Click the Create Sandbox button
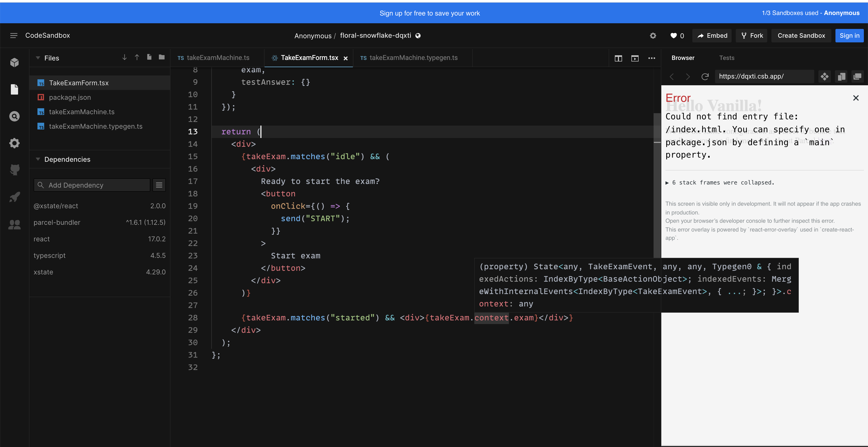This screenshot has width=868, height=447. tap(801, 35)
